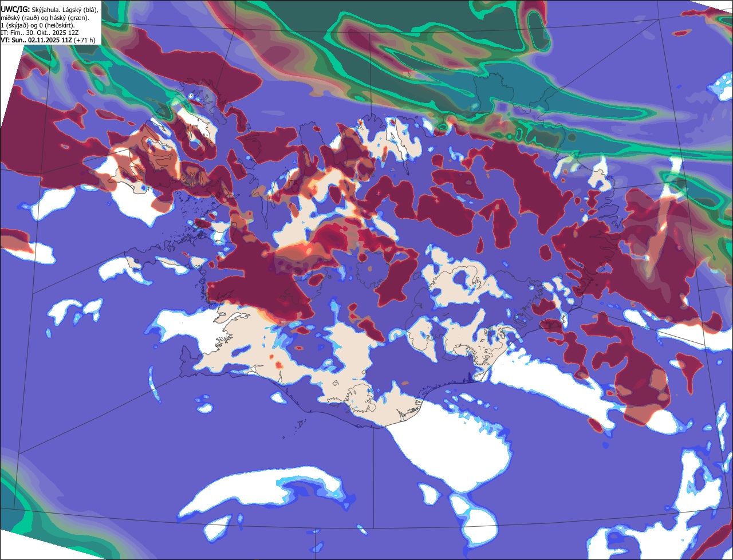Click the "1 (skýjað)" legend entry
The width and height of the screenshot is (733, 560).
(14, 26)
